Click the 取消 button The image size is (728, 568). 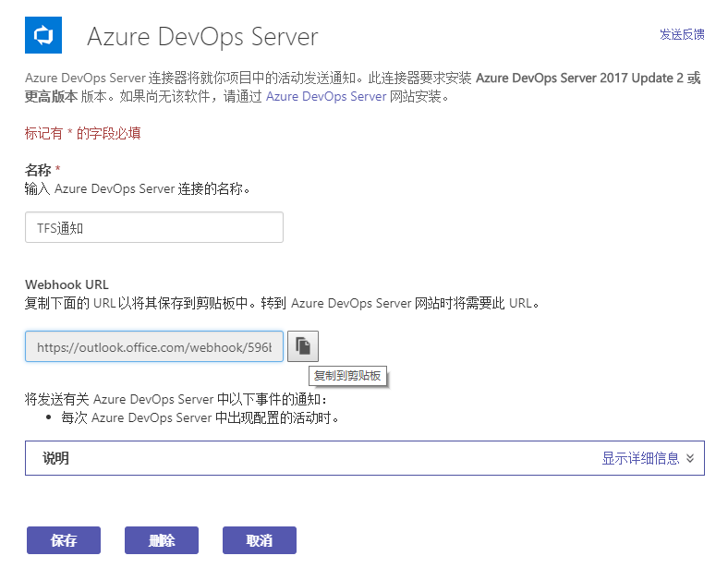click(260, 540)
